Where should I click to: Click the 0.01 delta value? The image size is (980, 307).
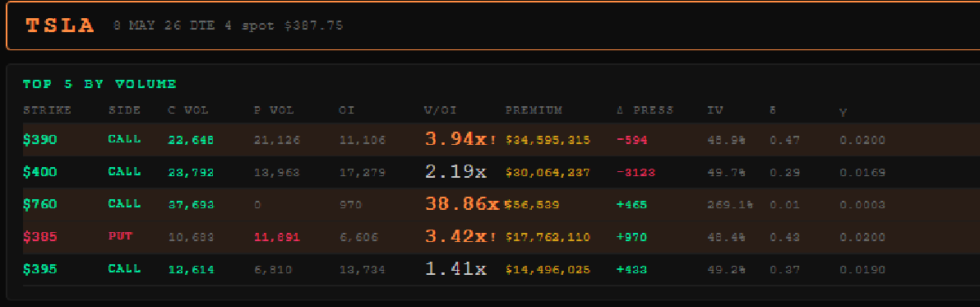[x=785, y=205]
